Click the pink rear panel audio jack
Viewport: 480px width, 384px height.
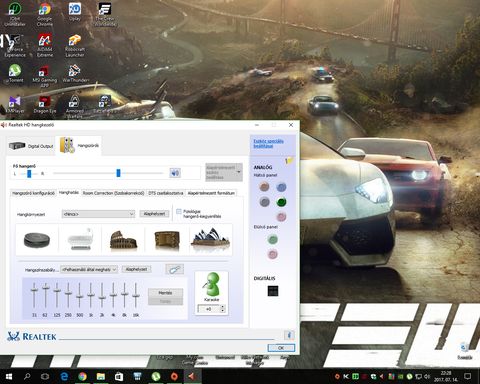281,217
